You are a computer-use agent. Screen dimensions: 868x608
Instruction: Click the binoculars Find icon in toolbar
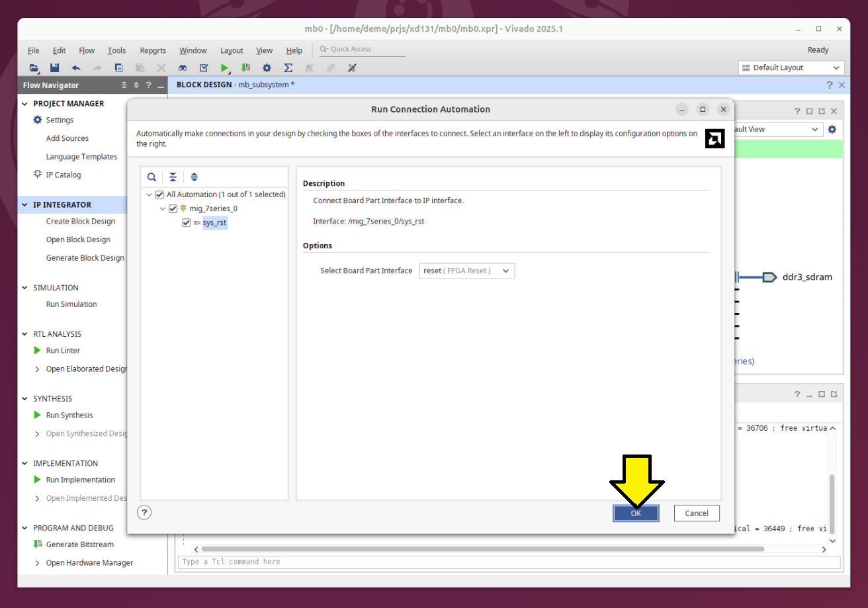pyautogui.click(x=183, y=67)
